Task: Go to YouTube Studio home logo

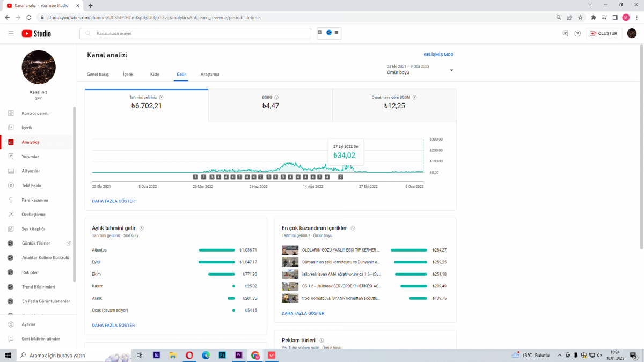Action: point(36,33)
